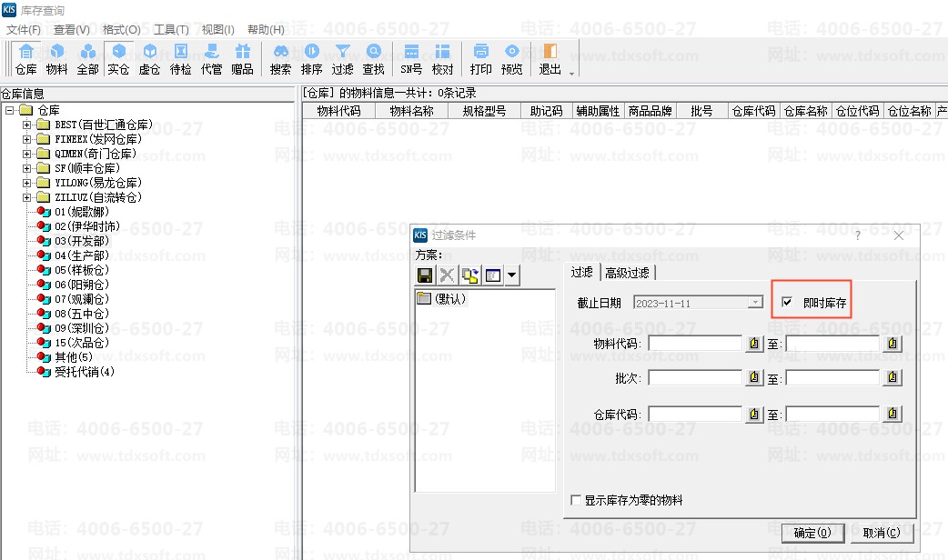This screenshot has height=560, width=948.
Task: Click the 确定(O) button
Action: 812,533
